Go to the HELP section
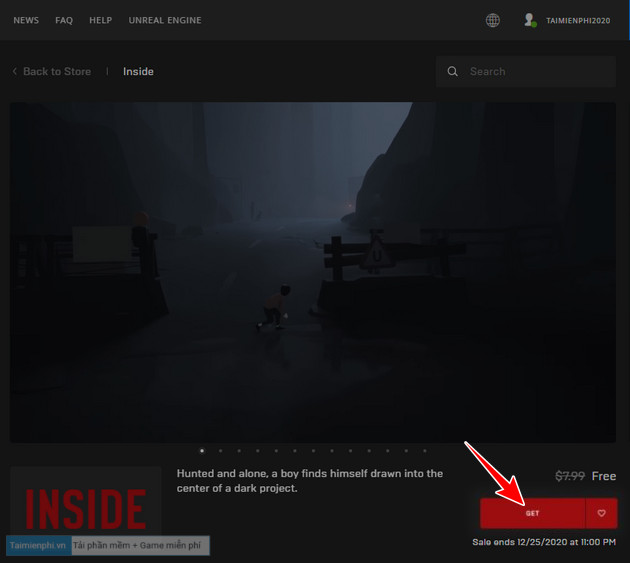 click(100, 20)
